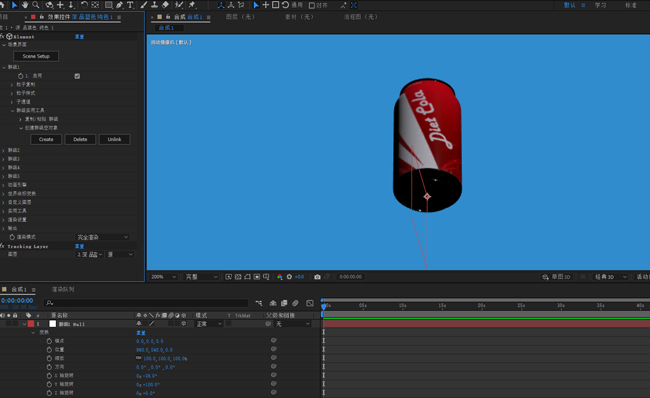Click the show channel color icon in viewer
Screen dimensions: 650x398
coord(280,277)
